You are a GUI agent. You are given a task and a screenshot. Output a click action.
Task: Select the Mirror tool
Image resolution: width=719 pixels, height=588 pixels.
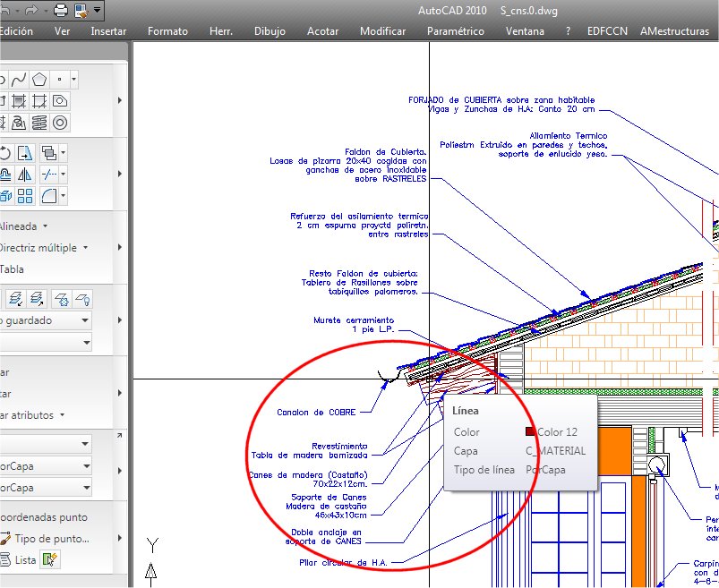coord(25,175)
